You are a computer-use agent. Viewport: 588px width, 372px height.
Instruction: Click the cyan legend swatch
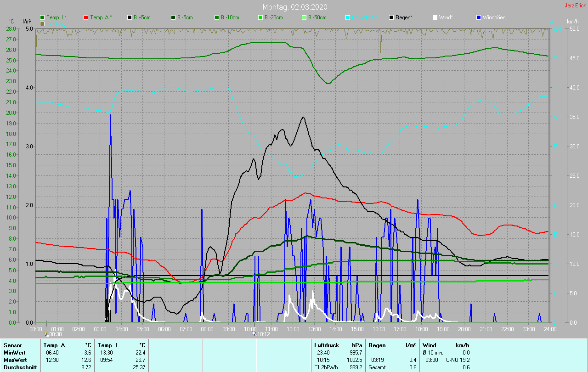[348, 17]
